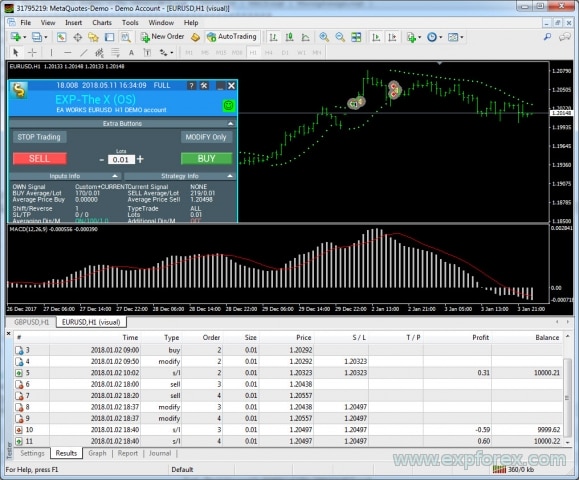Screen dimensions: 579x480
Task: Increase lots with the plus button
Action: pos(140,159)
